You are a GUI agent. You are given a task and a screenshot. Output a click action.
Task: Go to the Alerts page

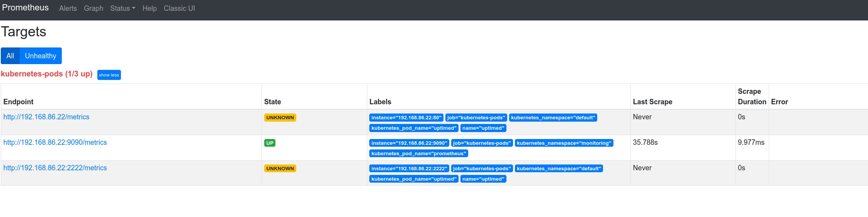pos(68,8)
